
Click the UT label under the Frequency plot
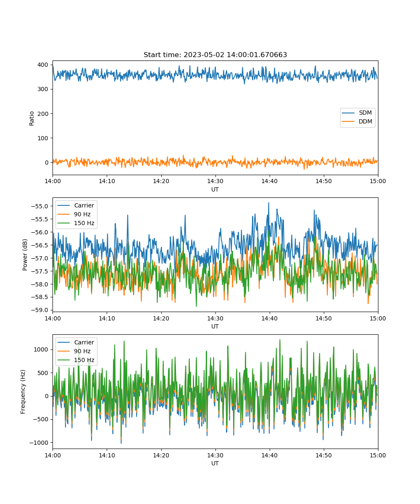(x=215, y=463)
